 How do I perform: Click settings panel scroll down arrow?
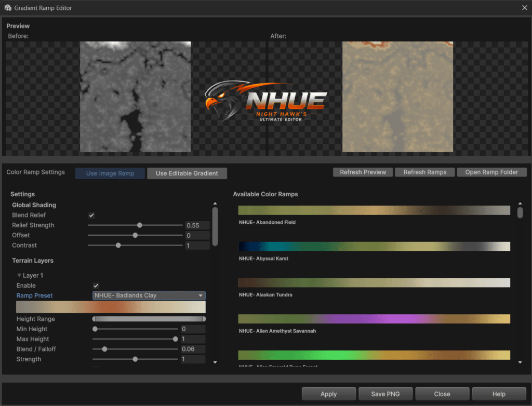click(x=215, y=362)
